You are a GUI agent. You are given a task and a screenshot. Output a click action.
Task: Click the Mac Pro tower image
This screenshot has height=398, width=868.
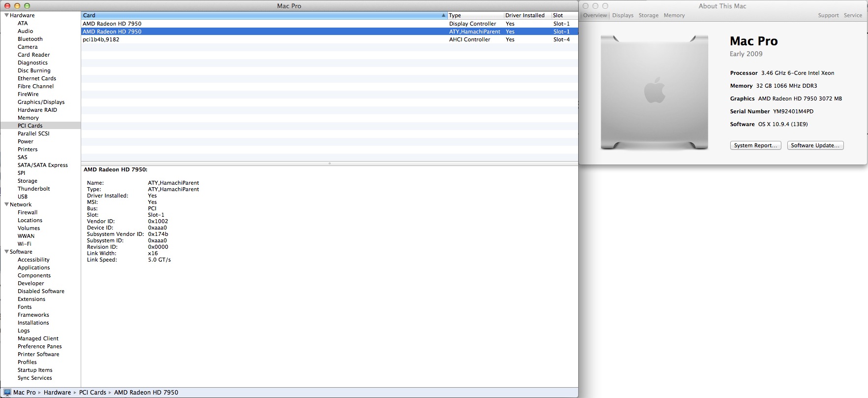(x=654, y=92)
